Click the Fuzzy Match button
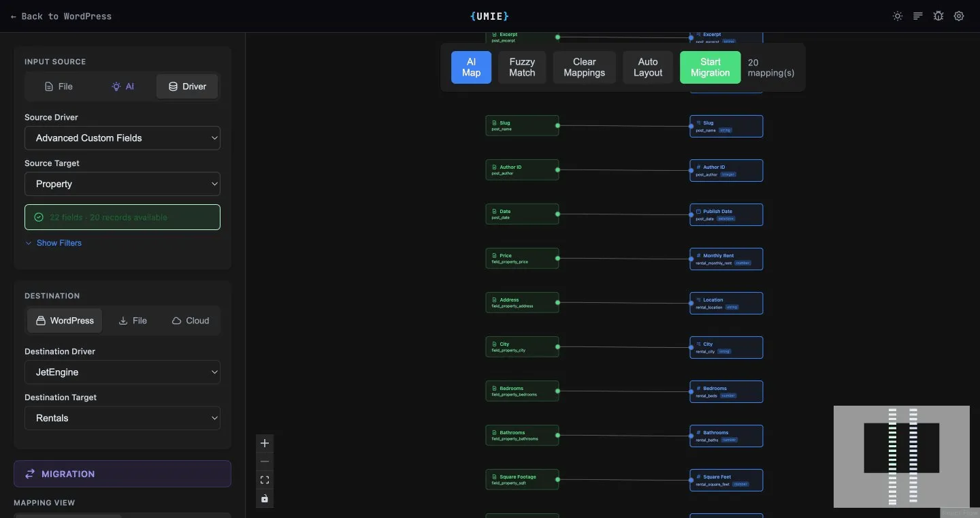The width and height of the screenshot is (980, 518). (x=522, y=67)
